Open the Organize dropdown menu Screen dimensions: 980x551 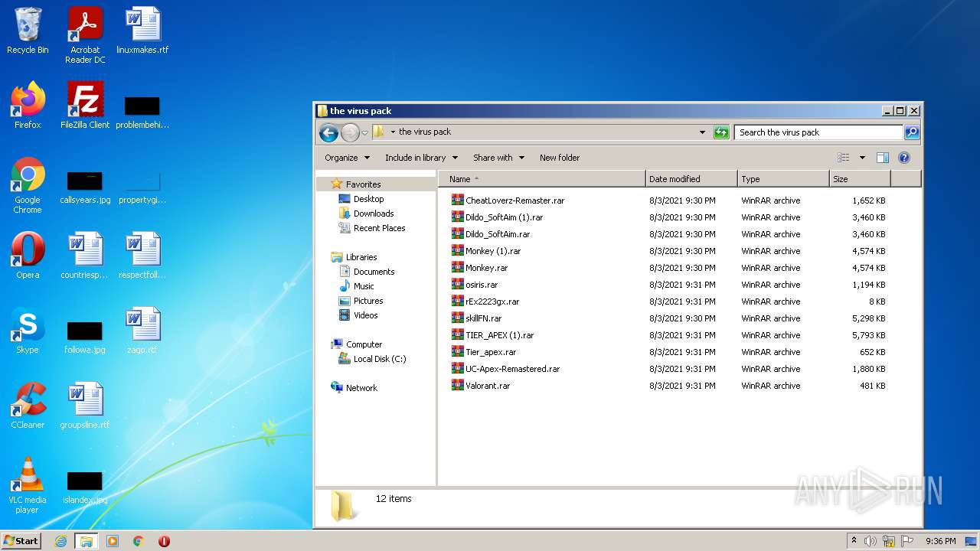(347, 158)
